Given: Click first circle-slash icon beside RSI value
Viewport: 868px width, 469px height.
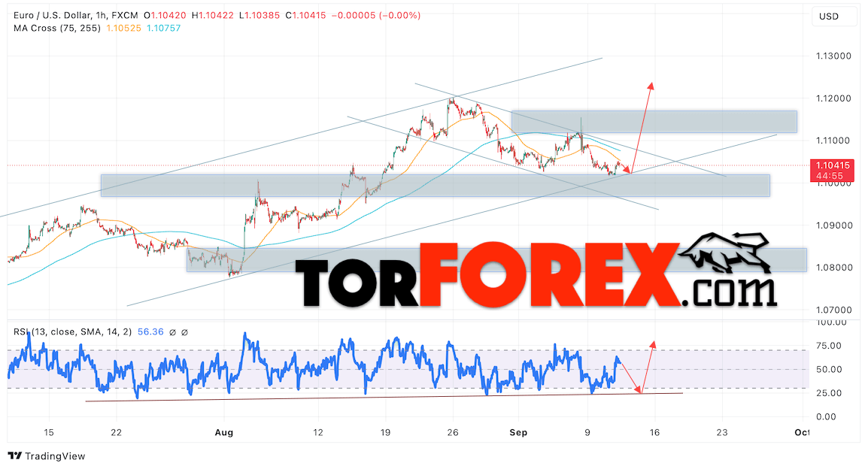Looking at the screenshot, I should (172, 332).
